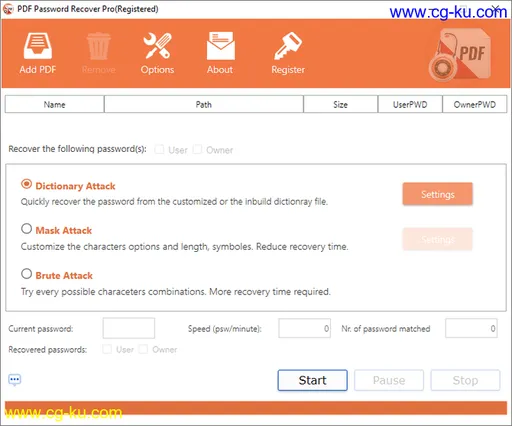Click the UserPWD column header
This screenshot has height=426, width=512.
410,104
